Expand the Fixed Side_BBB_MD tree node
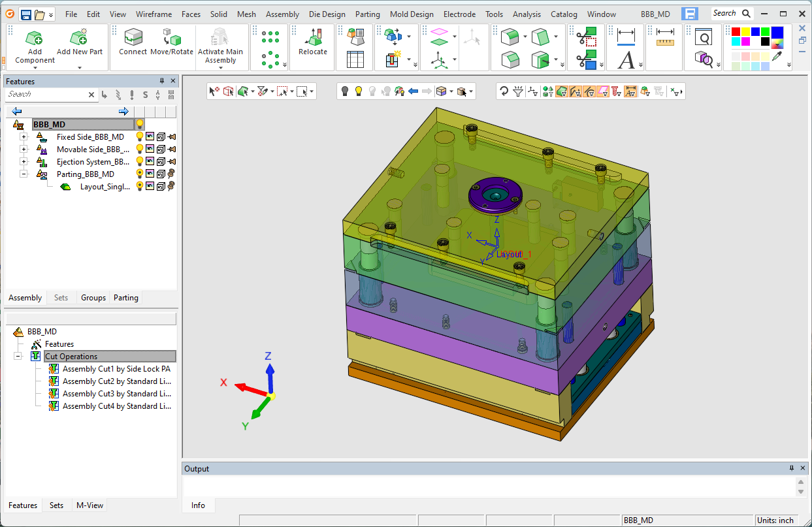This screenshot has width=812, height=527. (24, 137)
